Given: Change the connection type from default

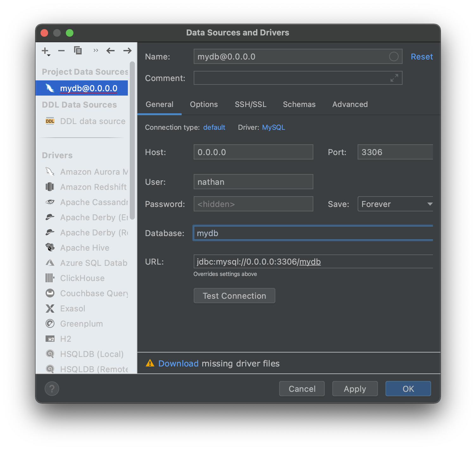Looking at the screenshot, I should click(x=214, y=127).
